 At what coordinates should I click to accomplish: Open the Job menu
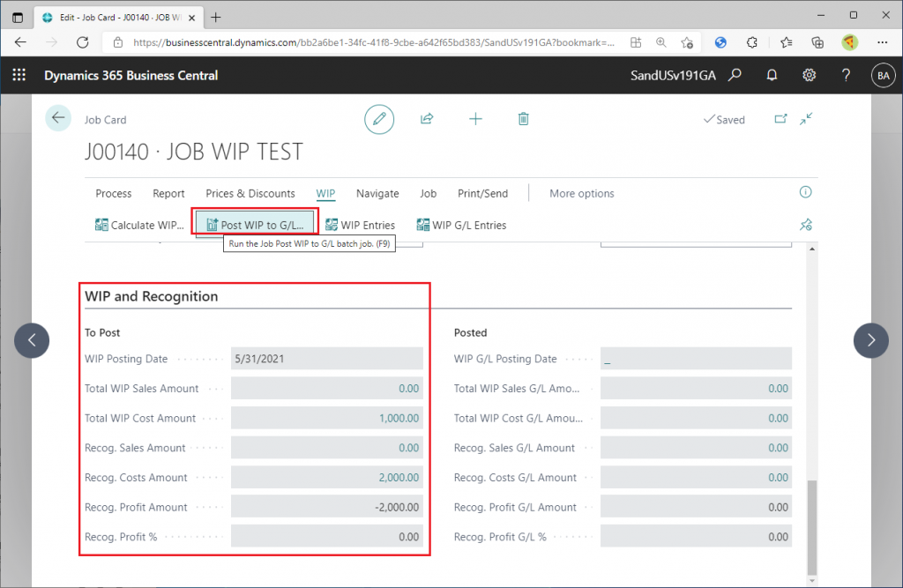pyautogui.click(x=428, y=194)
